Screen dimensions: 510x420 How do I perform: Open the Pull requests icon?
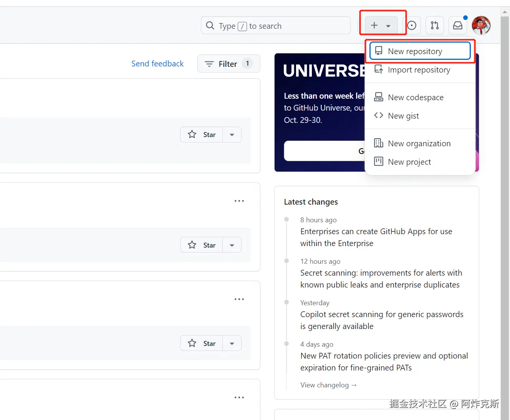pyautogui.click(x=435, y=25)
